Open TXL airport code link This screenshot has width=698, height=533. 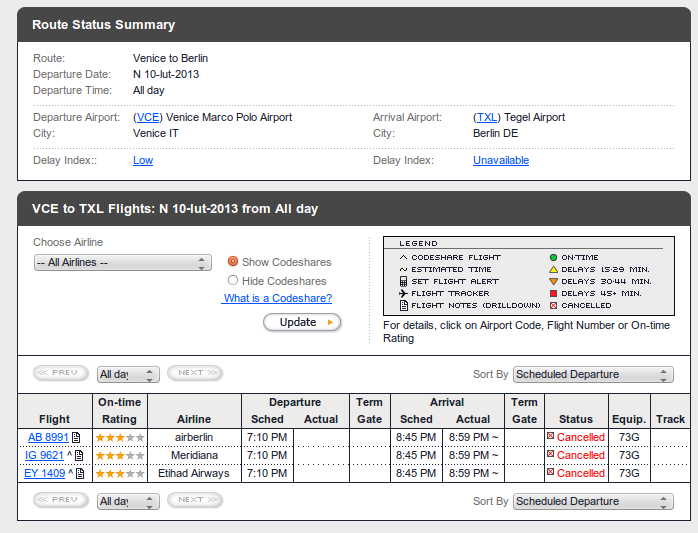click(487, 118)
